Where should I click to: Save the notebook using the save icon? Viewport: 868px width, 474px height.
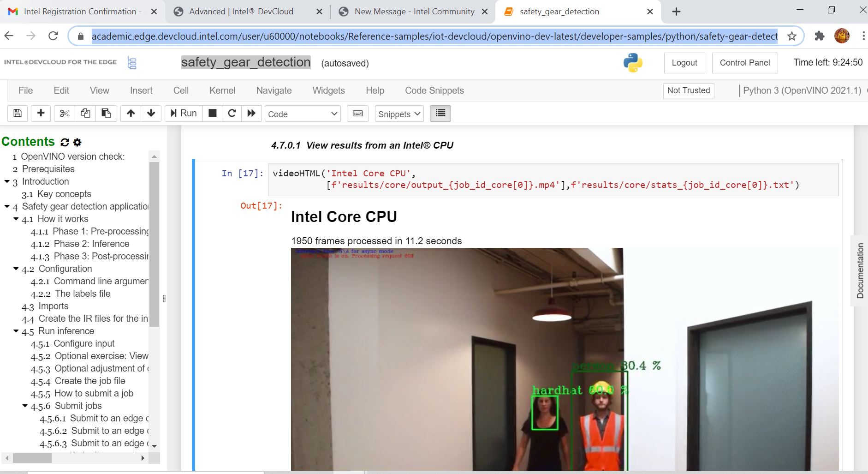point(17,113)
